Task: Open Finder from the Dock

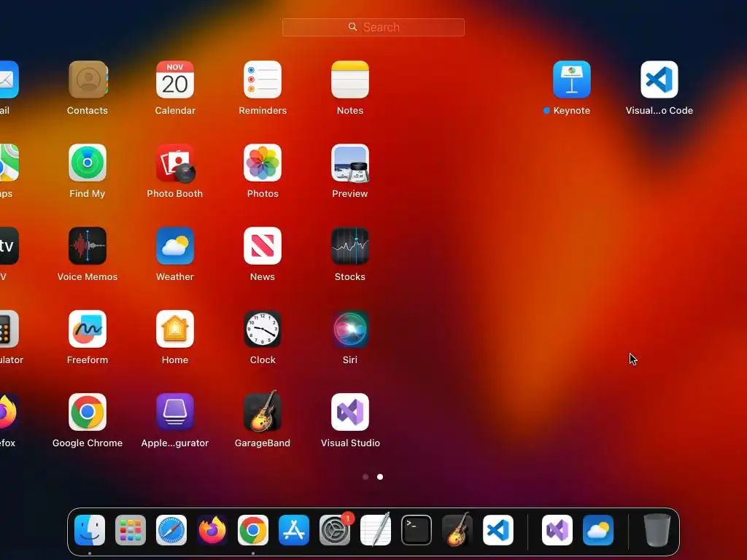Action: tap(90, 530)
